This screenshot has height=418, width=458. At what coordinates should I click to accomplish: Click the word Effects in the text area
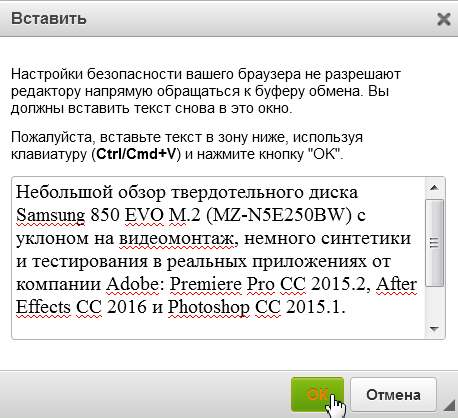coord(43,307)
